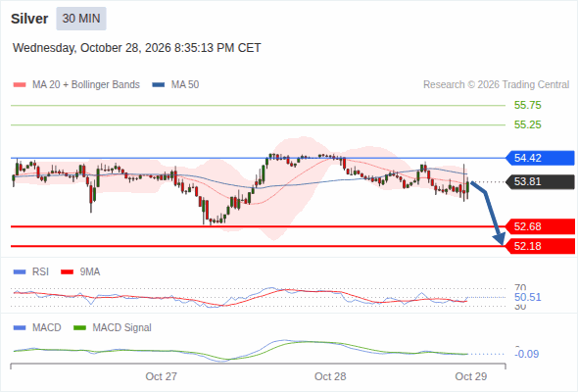Click the Oct 27 date axis label
Viewport: 578px width, 392px height.
tap(161, 376)
